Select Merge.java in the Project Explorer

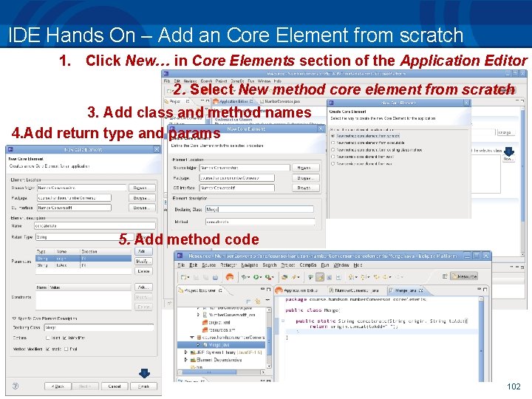point(221,345)
